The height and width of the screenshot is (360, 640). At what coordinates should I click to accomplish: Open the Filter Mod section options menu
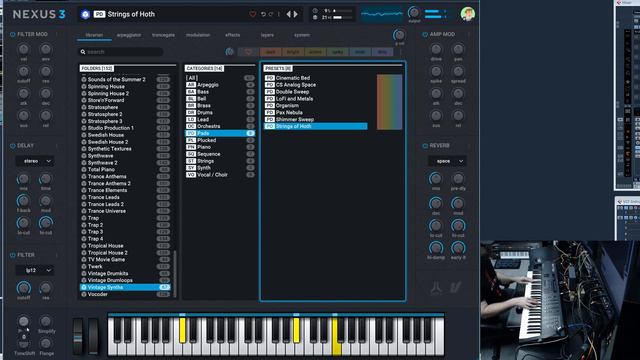coord(57,34)
